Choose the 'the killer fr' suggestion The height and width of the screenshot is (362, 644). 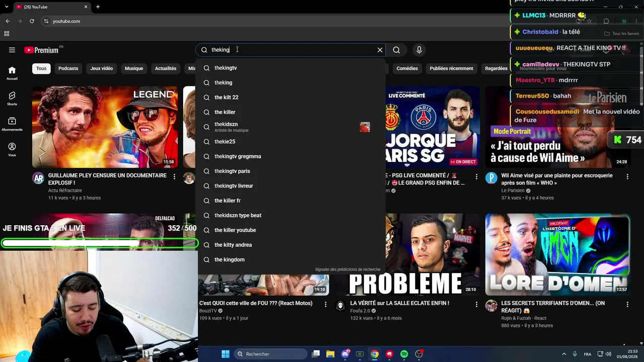coord(291,201)
